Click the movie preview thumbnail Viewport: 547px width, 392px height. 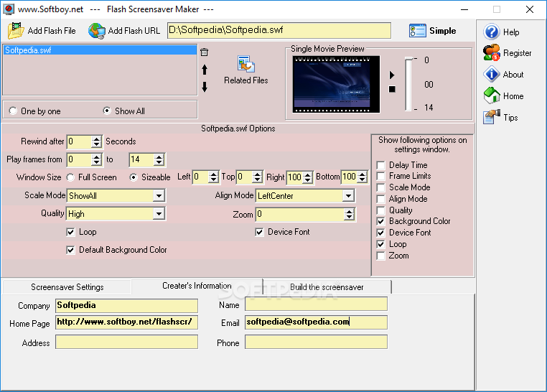click(336, 85)
